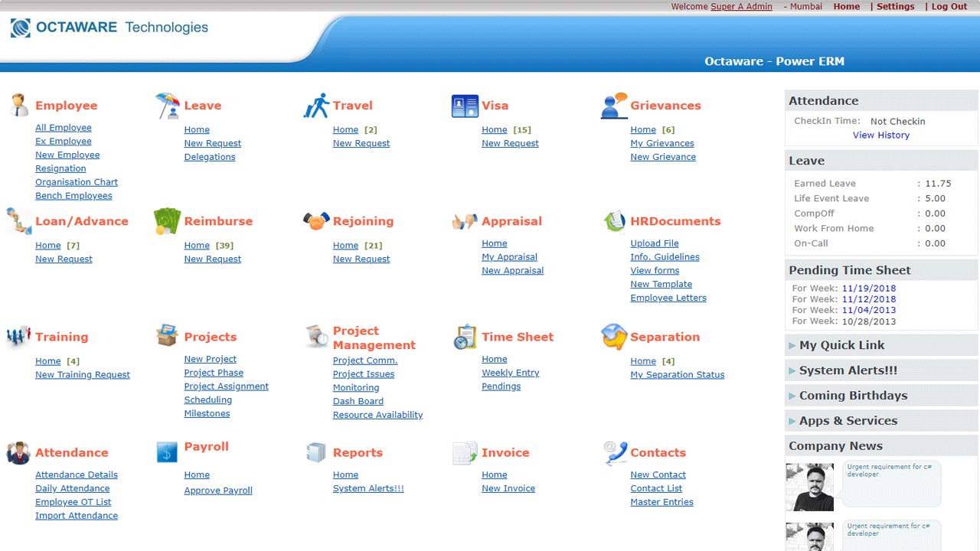
Task: Click the Training group icon
Action: (x=18, y=337)
